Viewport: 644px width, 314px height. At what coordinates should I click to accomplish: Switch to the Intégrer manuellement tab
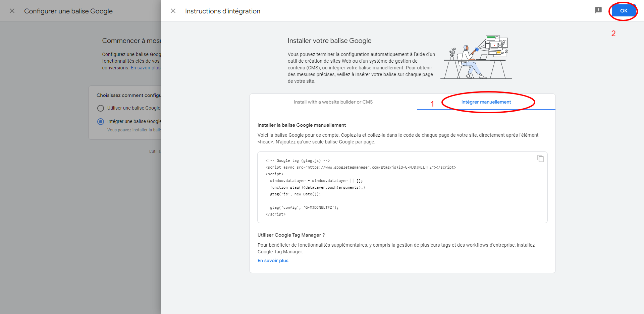click(x=486, y=102)
